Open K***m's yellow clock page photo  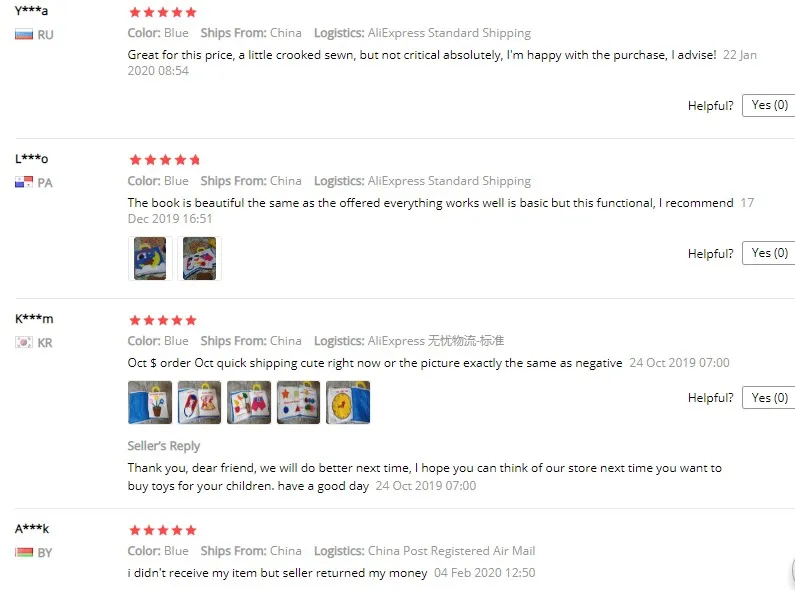pyautogui.click(x=348, y=402)
